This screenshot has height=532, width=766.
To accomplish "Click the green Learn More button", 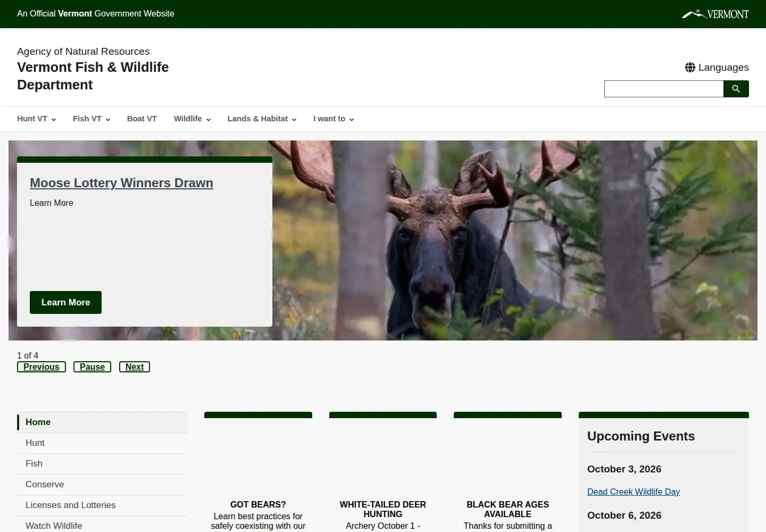I will (65, 302).
